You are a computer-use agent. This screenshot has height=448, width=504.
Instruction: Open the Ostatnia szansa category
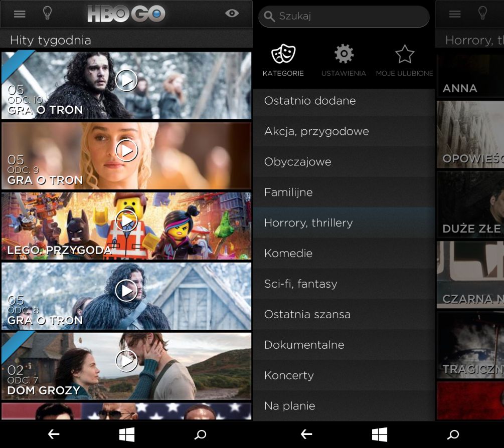(x=344, y=314)
